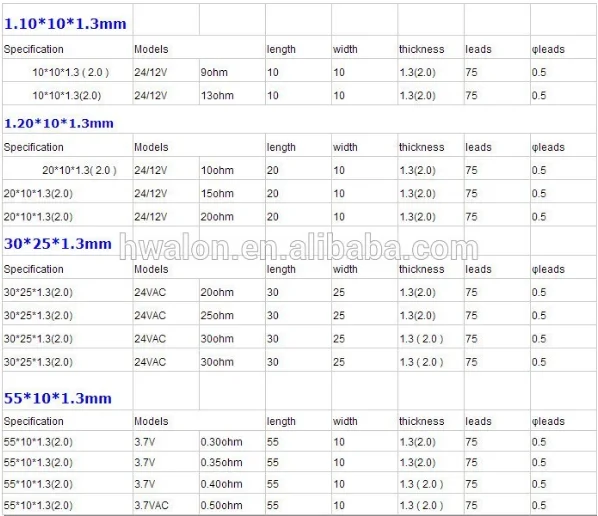This screenshot has height=516, width=598.
Task: Click the 1.10*10*1.3mm section heading
Action: [x=65, y=24]
